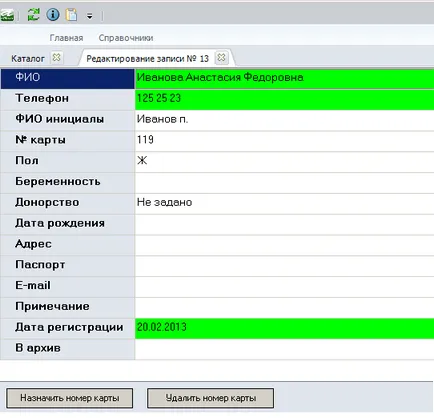Click the empty Дата рождения field
This screenshot has width=434, height=418.
(284, 224)
